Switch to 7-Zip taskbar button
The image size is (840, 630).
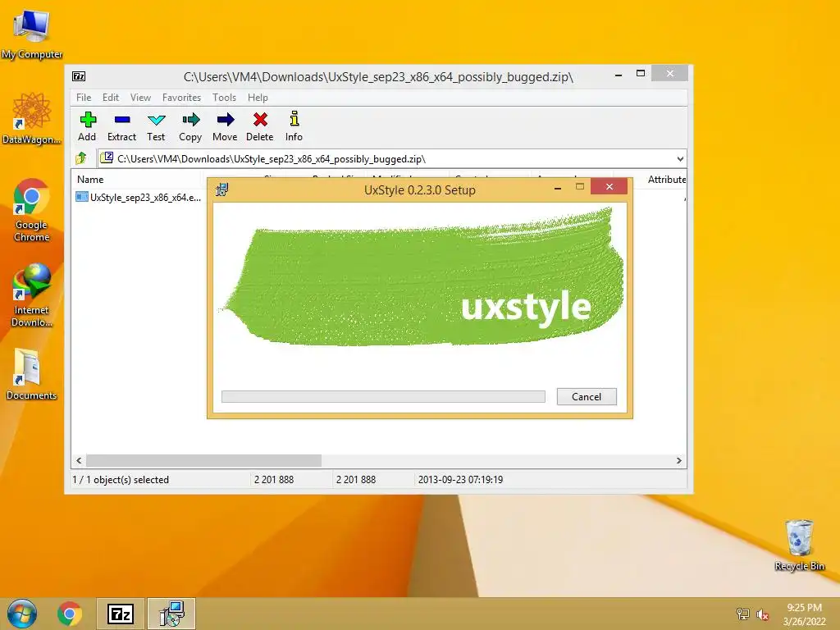click(x=121, y=614)
